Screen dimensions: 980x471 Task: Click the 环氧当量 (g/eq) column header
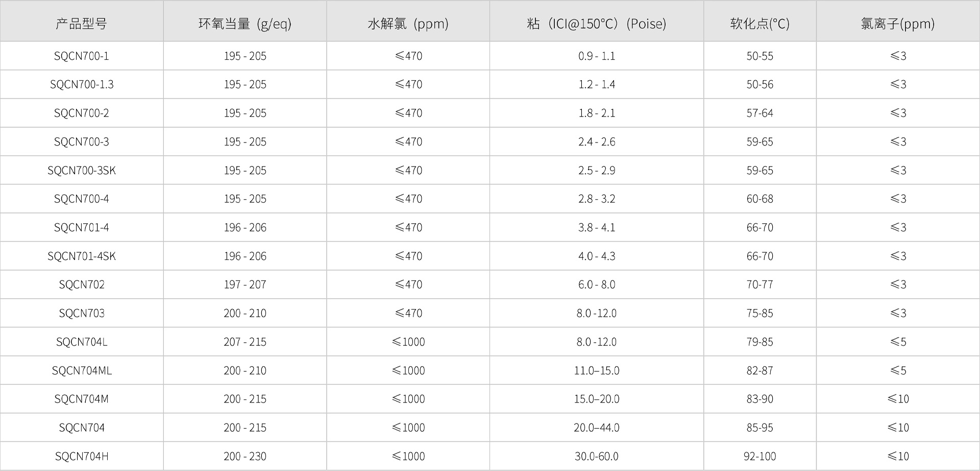(245, 23)
